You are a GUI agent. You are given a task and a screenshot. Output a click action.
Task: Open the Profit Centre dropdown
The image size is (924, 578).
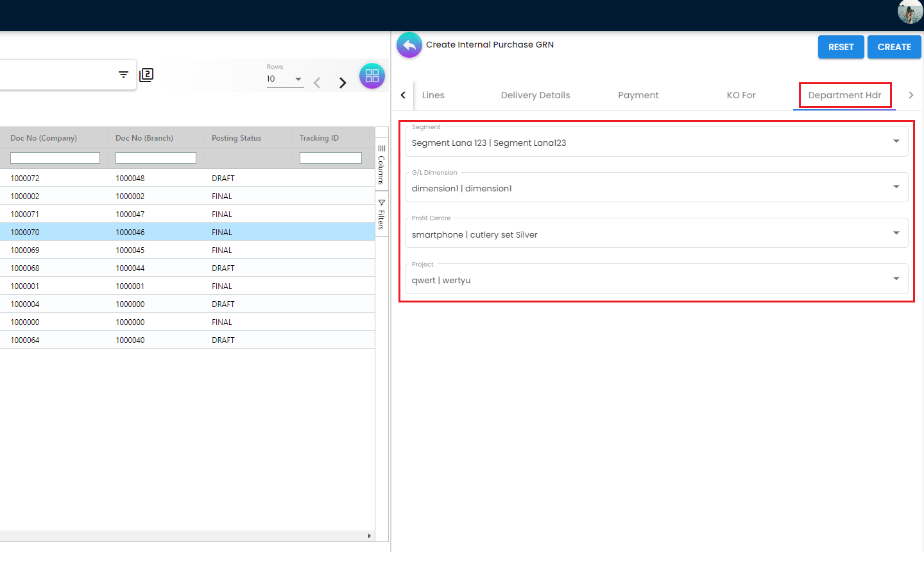click(x=896, y=233)
